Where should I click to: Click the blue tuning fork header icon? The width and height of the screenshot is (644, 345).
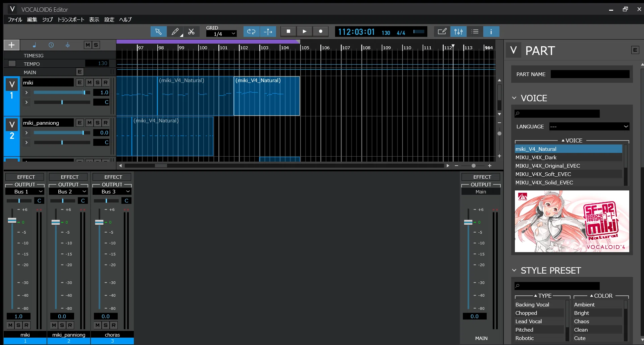pyautogui.click(x=68, y=45)
